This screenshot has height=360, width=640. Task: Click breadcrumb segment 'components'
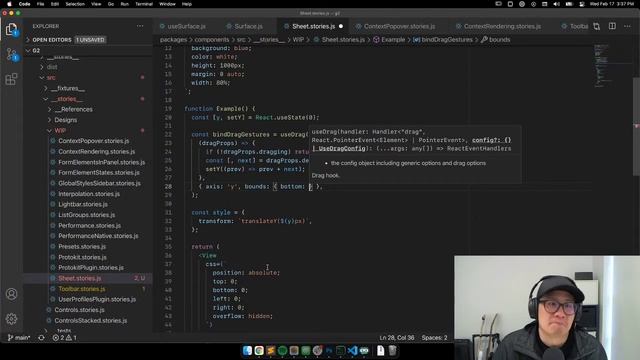pyautogui.click(x=212, y=40)
